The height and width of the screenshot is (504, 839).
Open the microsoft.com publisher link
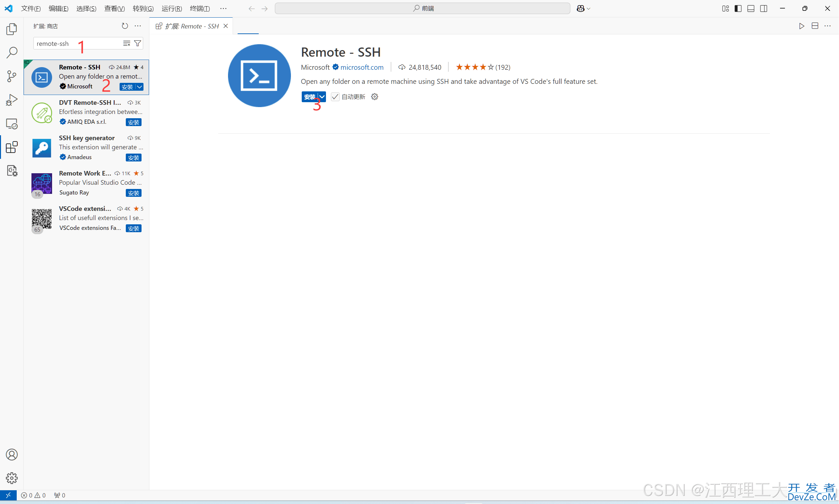(x=362, y=67)
